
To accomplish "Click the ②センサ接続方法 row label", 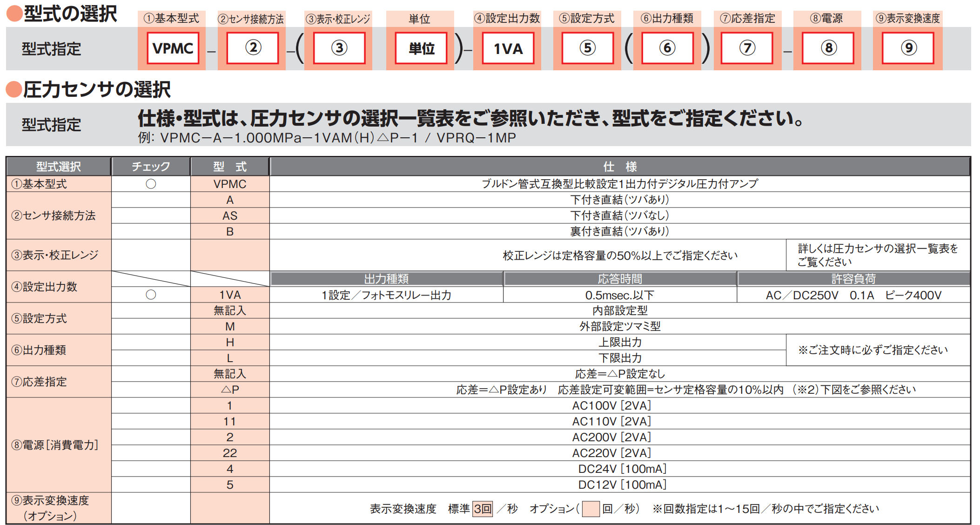I will [59, 215].
